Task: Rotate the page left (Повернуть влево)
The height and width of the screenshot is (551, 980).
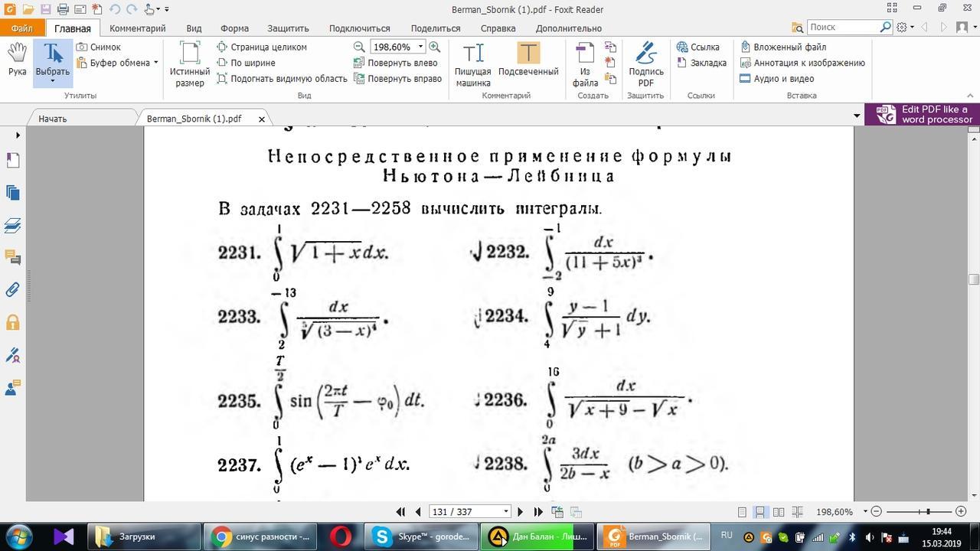Action: pyautogui.click(x=396, y=63)
